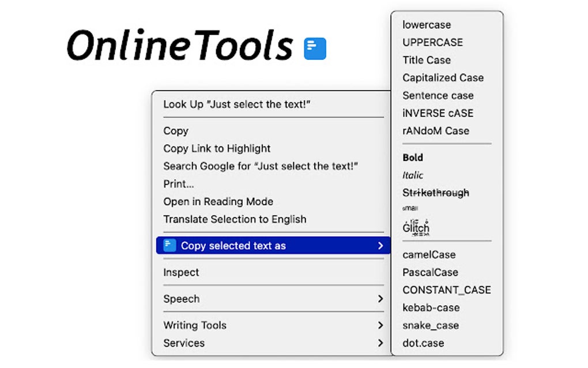Expand the "Copy selected text as" submenu arrow

[380, 245]
